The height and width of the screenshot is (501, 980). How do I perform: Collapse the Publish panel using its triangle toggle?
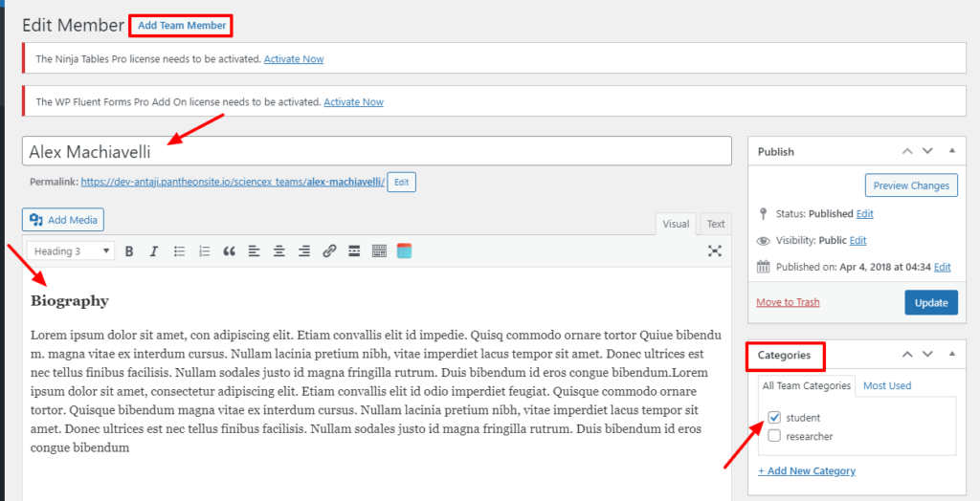point(951,151)
